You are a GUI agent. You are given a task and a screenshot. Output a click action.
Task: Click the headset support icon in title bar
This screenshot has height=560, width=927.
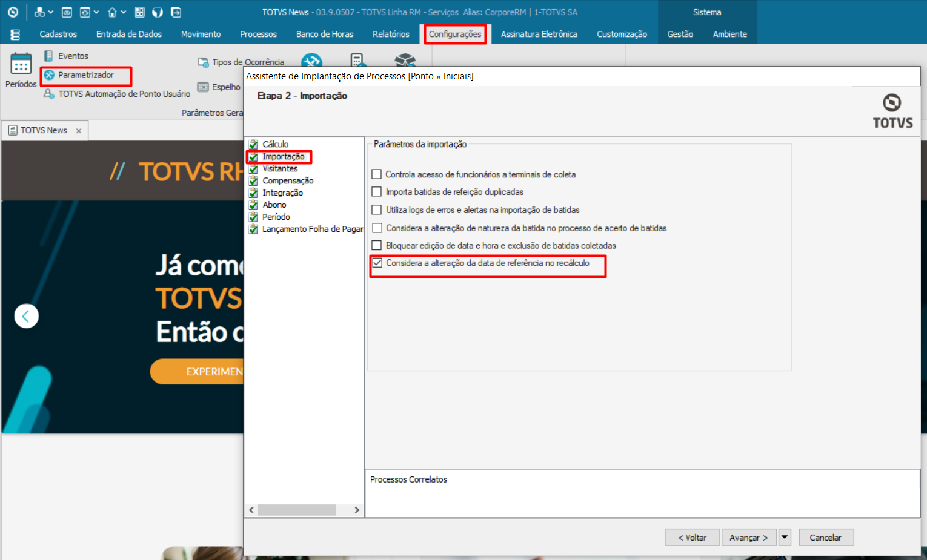coord(158,12)
